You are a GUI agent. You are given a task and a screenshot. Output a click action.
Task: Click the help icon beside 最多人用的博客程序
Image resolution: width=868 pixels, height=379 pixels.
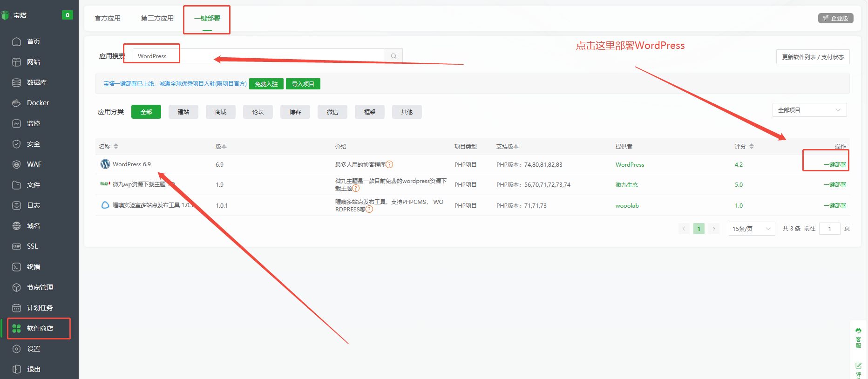click(390, 164)
